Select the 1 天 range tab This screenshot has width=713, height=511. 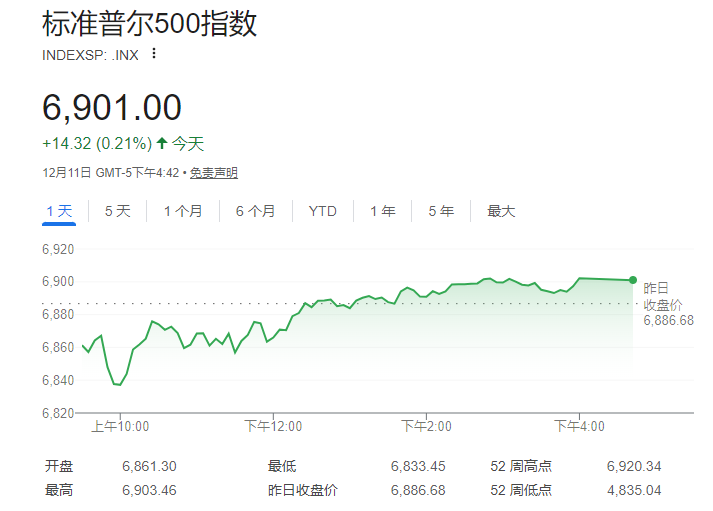point(59,211)
